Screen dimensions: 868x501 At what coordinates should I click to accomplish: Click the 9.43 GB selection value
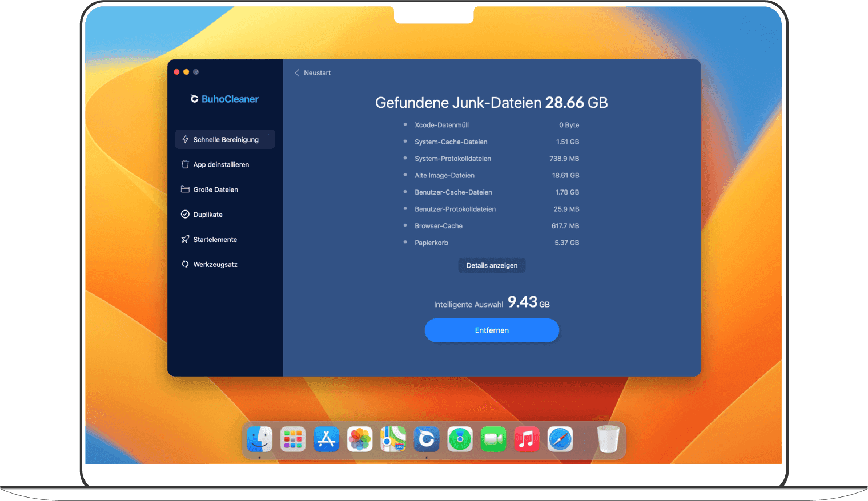(529, 302)
